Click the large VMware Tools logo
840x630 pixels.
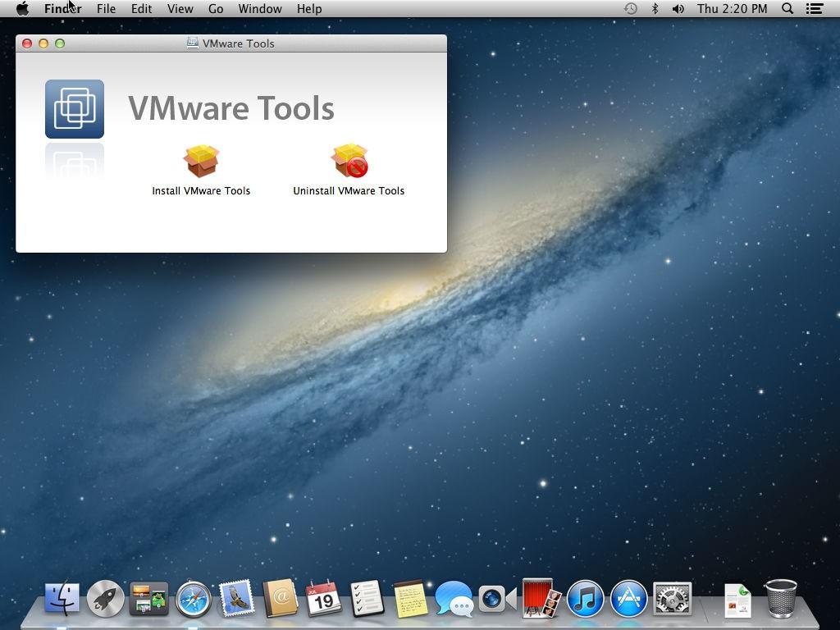75,109
